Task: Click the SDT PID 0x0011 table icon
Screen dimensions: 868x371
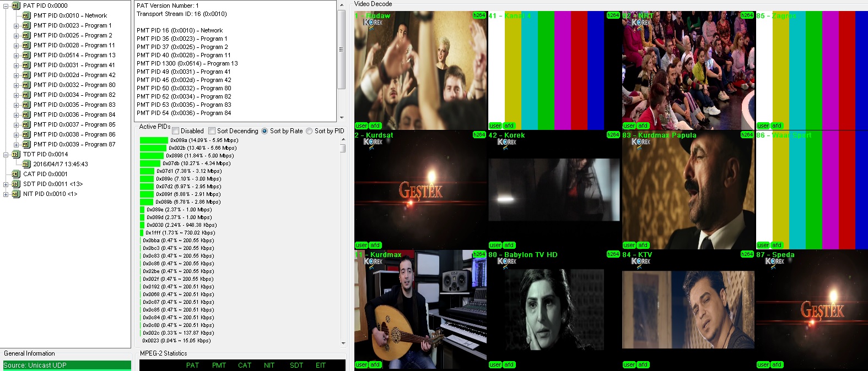Action: tap(15, 184)
